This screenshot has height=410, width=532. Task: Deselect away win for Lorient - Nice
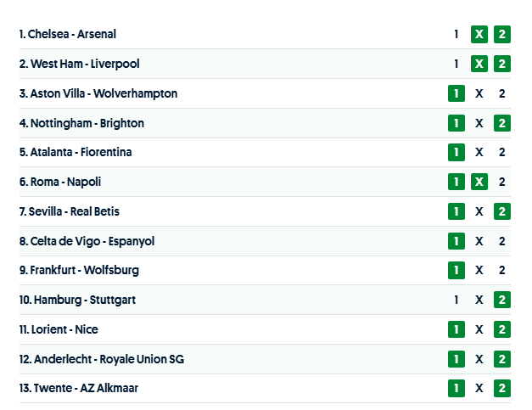tap(502, 329)
